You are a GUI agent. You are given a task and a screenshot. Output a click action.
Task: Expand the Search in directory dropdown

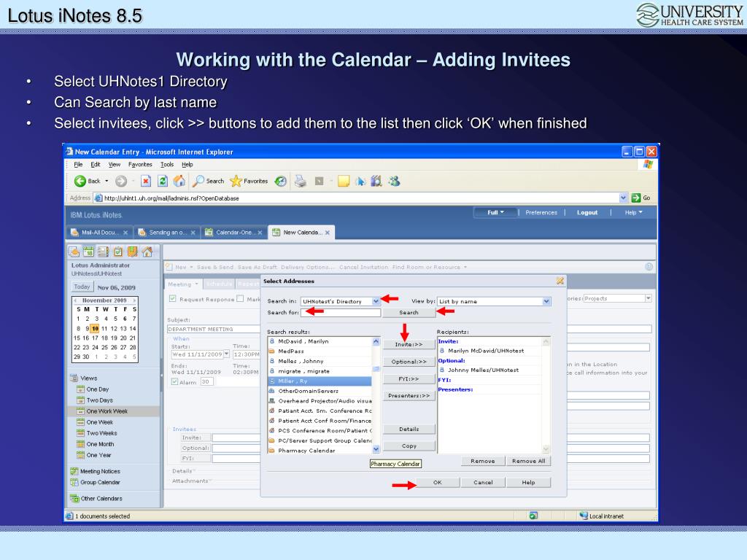[x=376, y=301]
